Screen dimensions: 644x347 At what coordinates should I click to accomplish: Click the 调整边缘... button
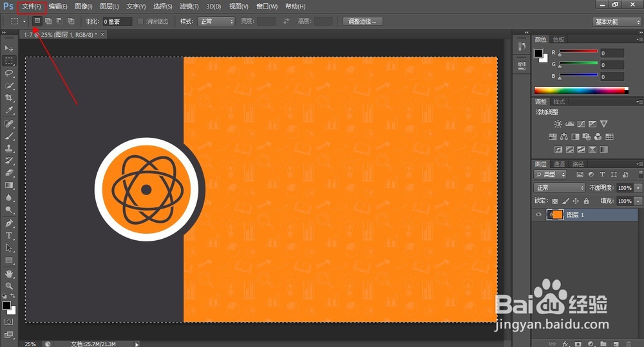click(363, 21)
